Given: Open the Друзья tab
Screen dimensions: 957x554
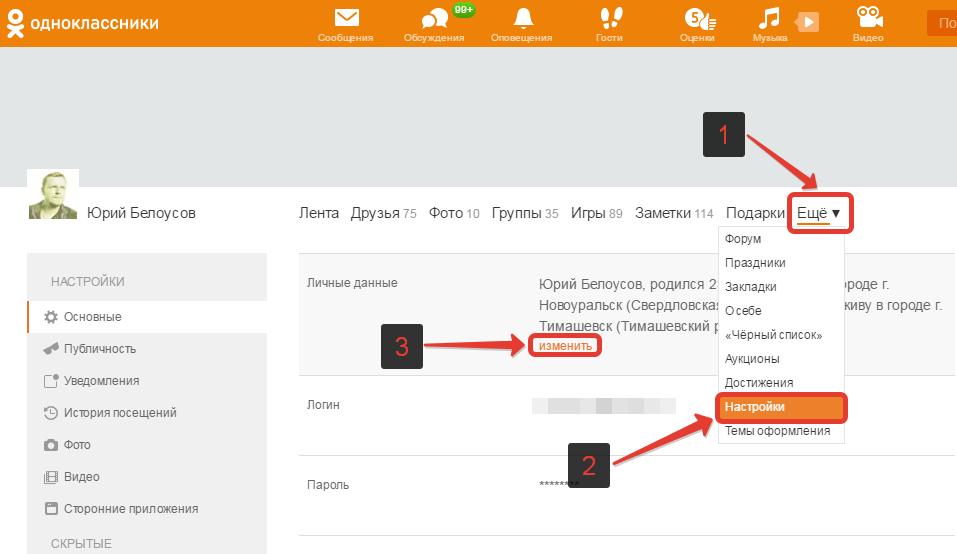Looking at the screenshot, I should click(x=383, y=213).
